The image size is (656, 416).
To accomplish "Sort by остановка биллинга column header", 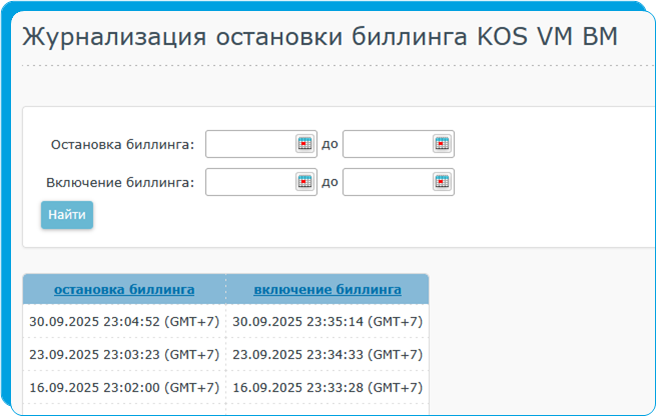I will pyautogui.click(x=124, y=290).
